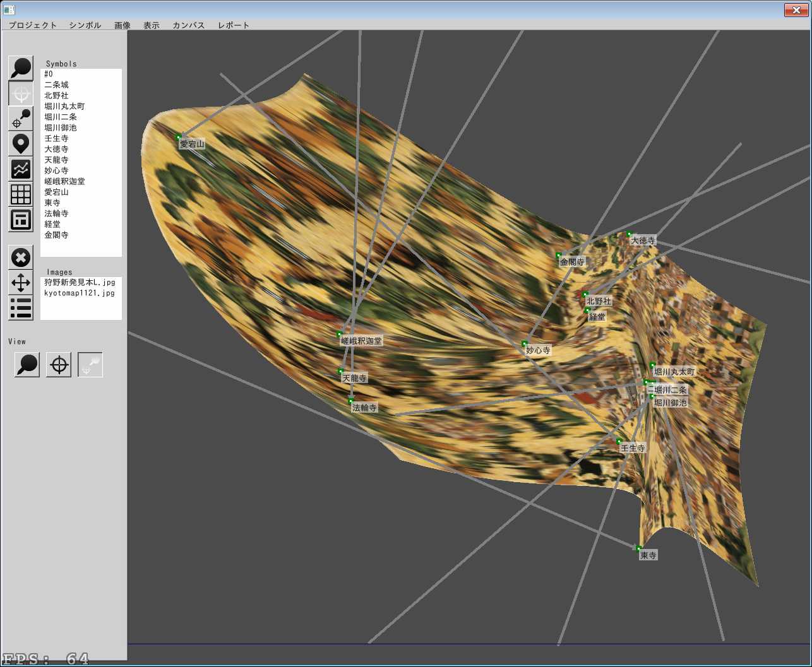
Task: Open the bulleted list tool icon
Action: tap(21, 308)
